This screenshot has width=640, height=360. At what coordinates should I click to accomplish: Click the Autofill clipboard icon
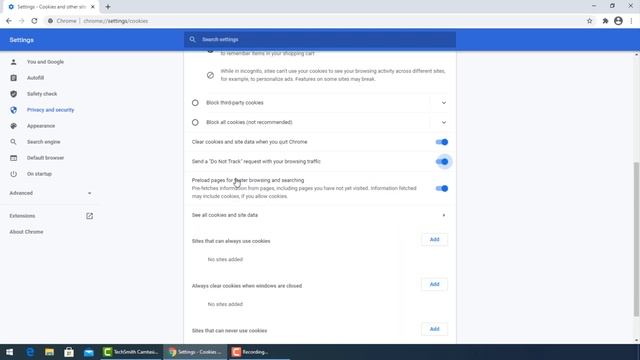[13, 78]
